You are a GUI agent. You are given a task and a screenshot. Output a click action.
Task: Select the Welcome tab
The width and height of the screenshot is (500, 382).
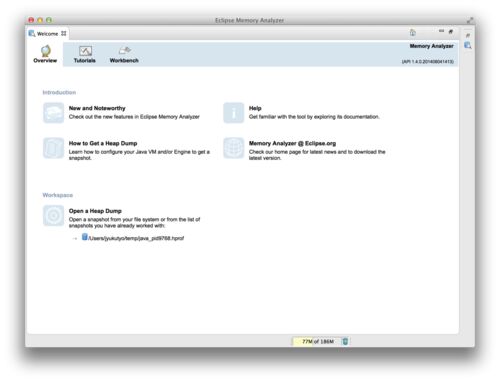click(x=48, y=33)
